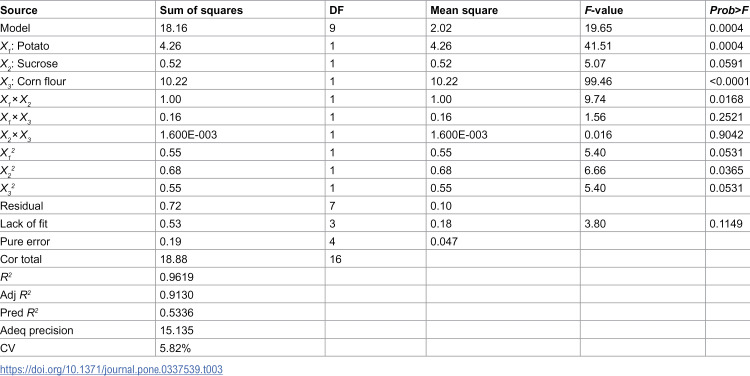Select the Adj R² value 0.9130

point(176,295)
